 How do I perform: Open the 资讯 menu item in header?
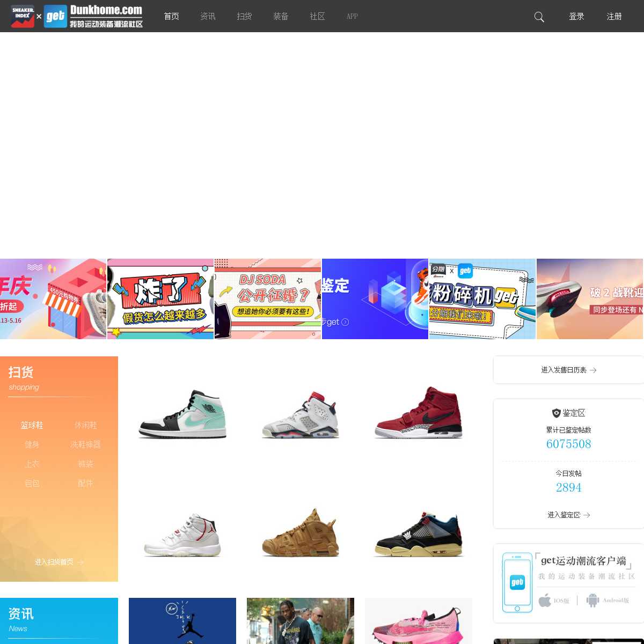coord(208,16)
